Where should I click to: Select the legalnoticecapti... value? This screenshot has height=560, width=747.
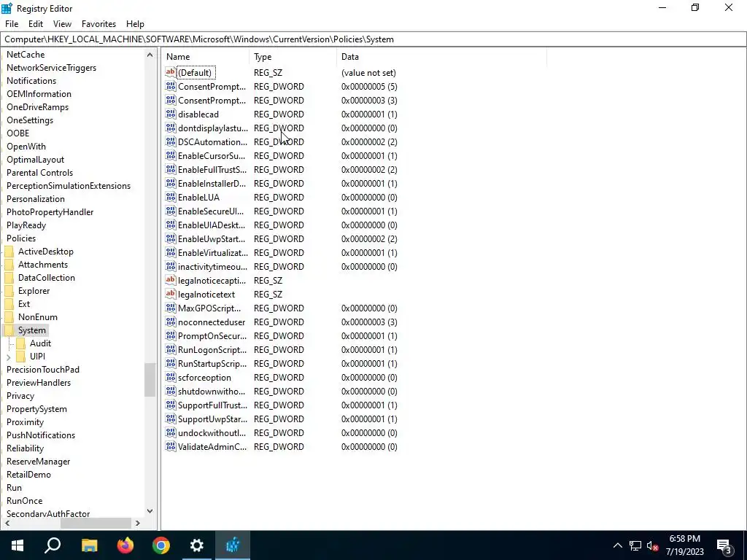tap(212, 280)
